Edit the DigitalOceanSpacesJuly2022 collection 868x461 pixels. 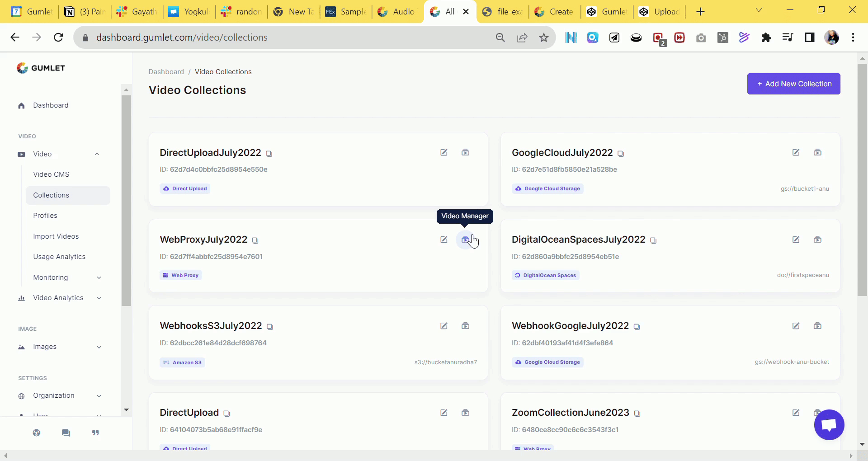[x=796, y=240]
